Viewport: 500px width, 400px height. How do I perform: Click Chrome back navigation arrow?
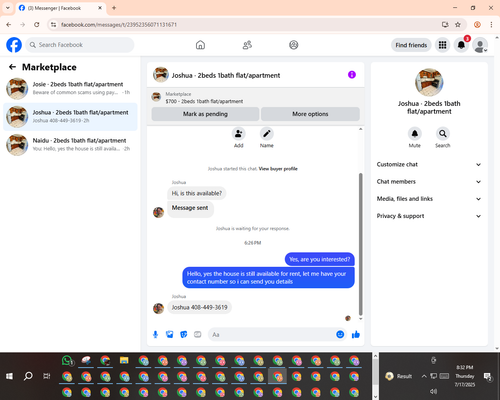(x=9, y=25)
